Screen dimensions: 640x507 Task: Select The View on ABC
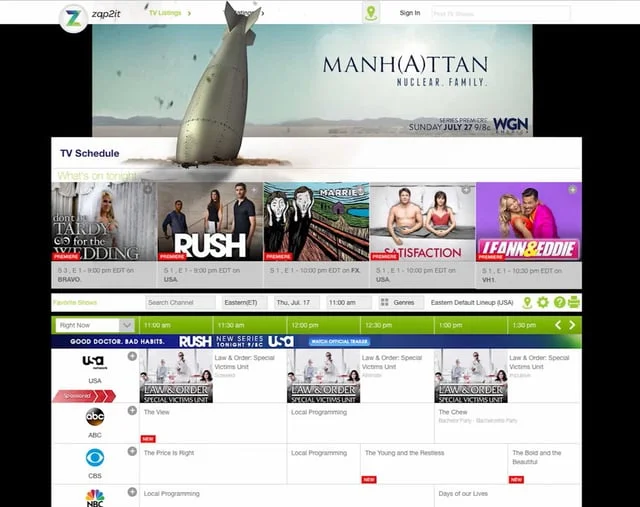157,412
